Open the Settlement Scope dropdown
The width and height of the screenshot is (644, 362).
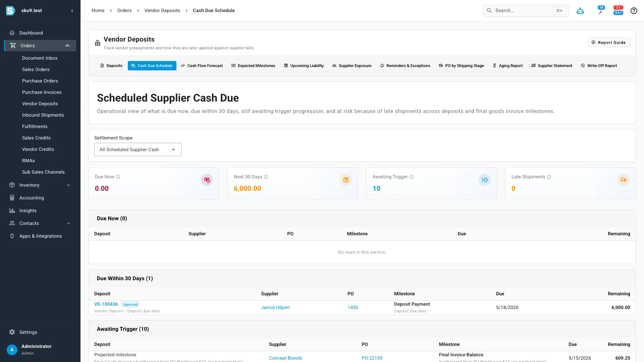pos(138,149)
